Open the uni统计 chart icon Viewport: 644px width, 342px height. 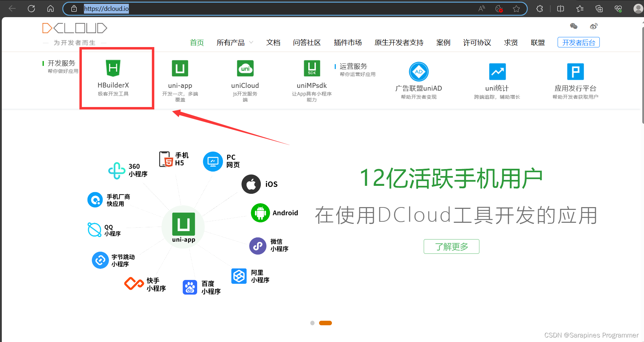coord(497,71)
